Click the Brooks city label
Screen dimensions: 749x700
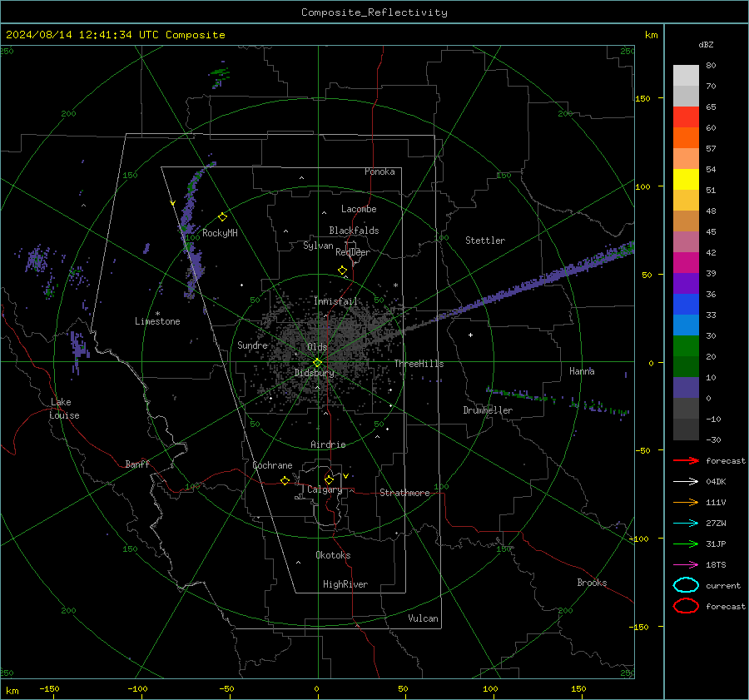(x=592, y=583)
